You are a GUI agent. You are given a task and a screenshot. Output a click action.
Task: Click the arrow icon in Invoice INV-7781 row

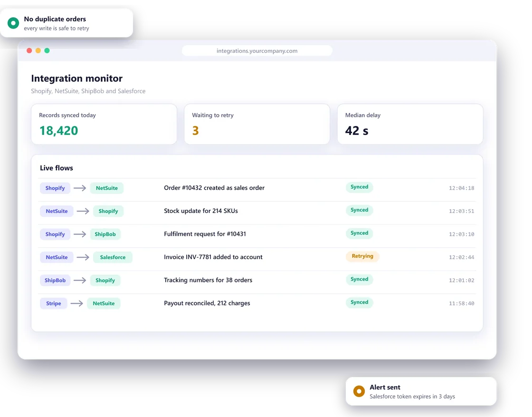83,257
